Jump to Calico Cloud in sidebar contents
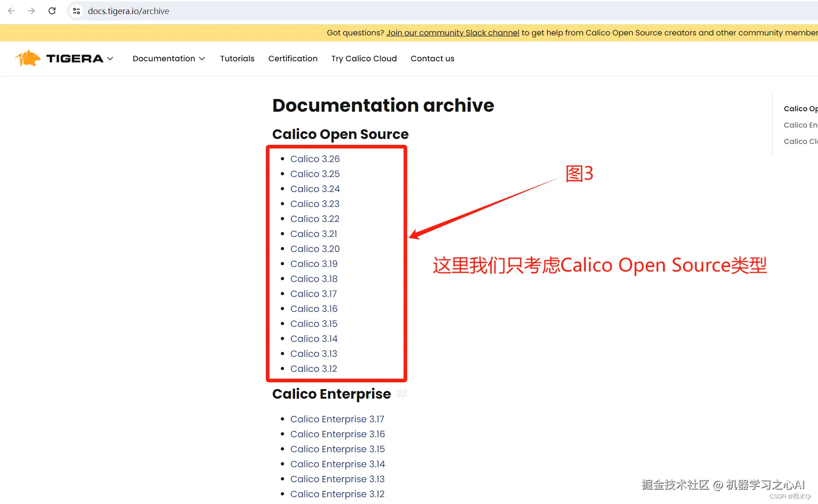This screenshot has width=818, height=504. [801, 141]
